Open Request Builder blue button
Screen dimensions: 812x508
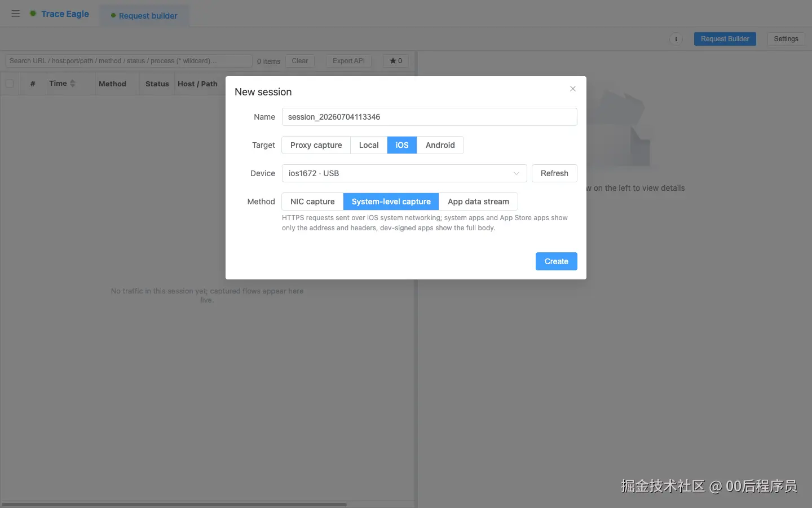[x=725, y=39]
